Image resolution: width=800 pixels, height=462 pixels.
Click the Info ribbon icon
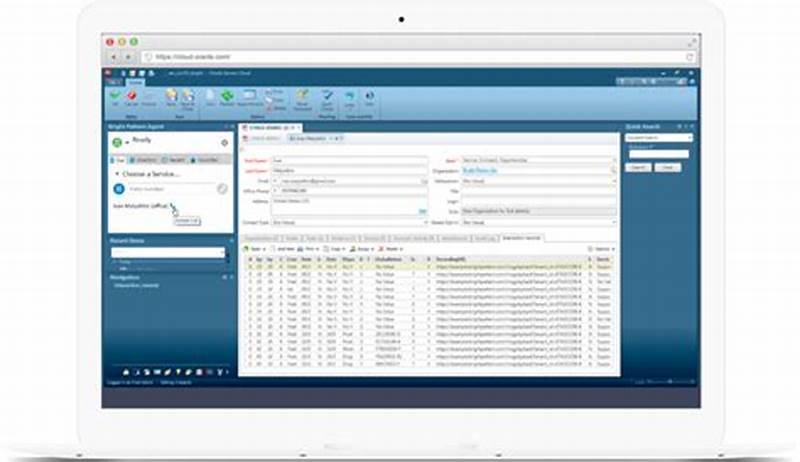pos(369,95)
